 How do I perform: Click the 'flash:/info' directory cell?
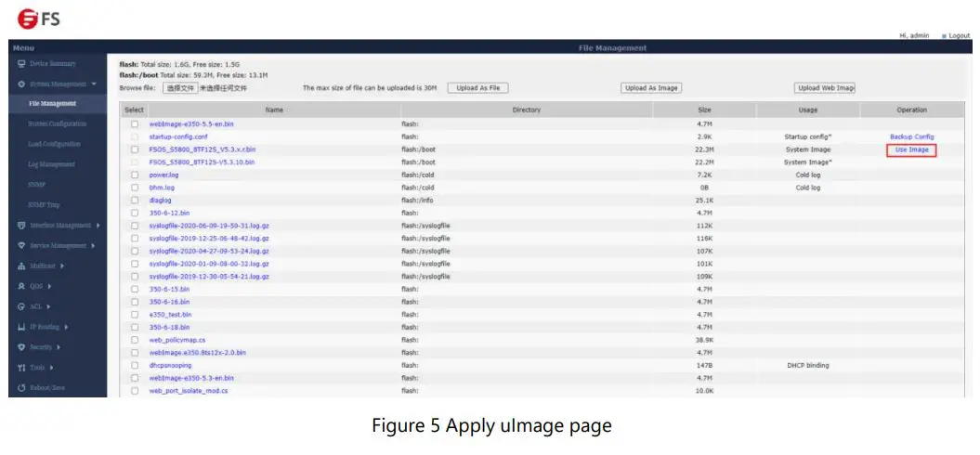click(x=417, y=200)
